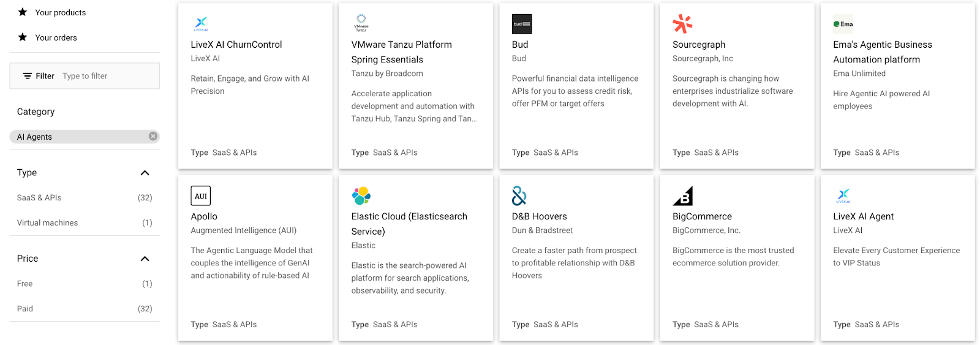The width and height of the screenshot is (980, 345).
Task: Click the Ema green logo icon
Action: (843, 24)
